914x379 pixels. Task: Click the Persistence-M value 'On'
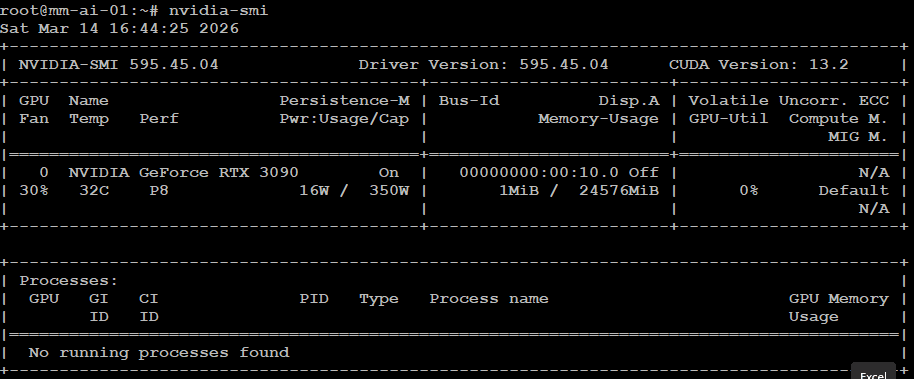pyautogui.click(x=389, y=173)
